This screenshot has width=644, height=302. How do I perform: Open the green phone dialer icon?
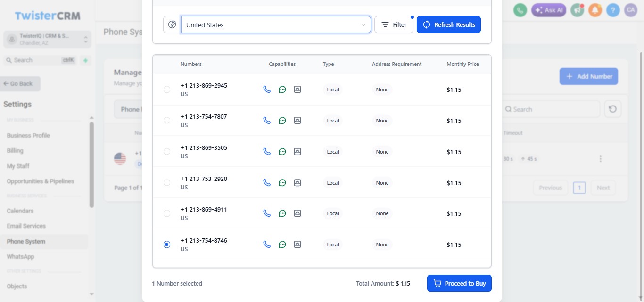click(x=520, y=10)
